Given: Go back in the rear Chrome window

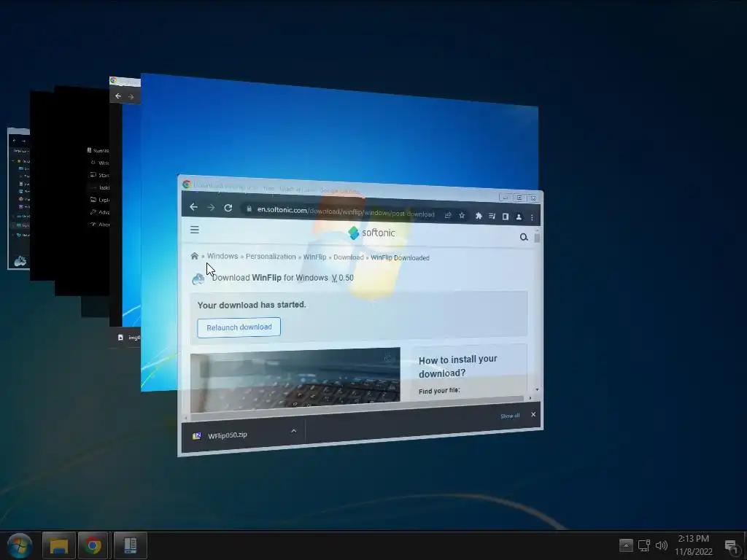Looking at the screenshot, I should (x=118, y=96).
